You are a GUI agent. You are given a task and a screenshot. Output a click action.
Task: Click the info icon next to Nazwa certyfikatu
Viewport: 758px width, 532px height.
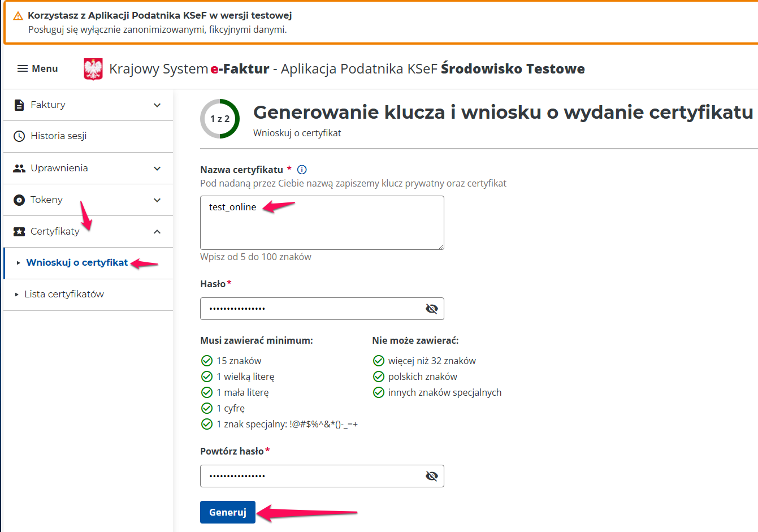coord(302,170)
